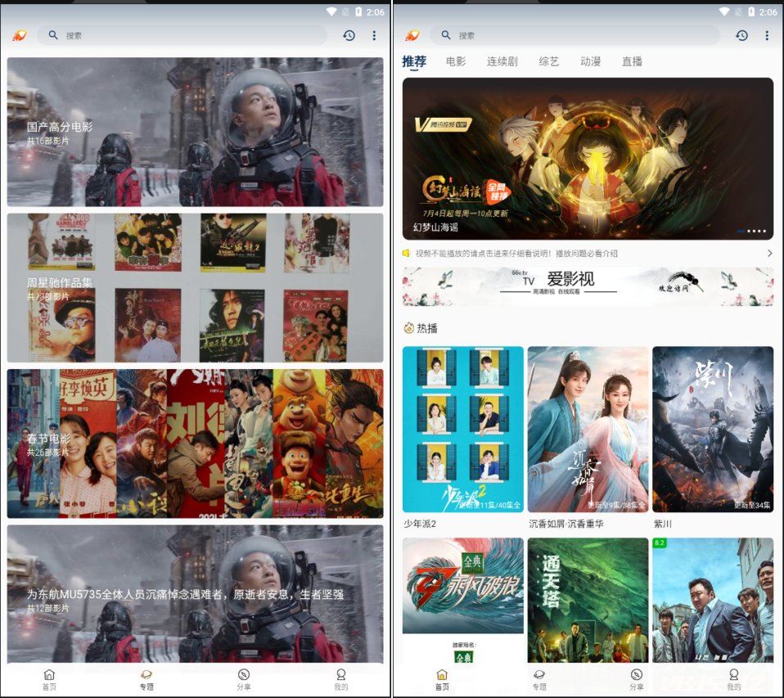
Task: Tap the search magnifier in left screen
Action: (53, 35)
